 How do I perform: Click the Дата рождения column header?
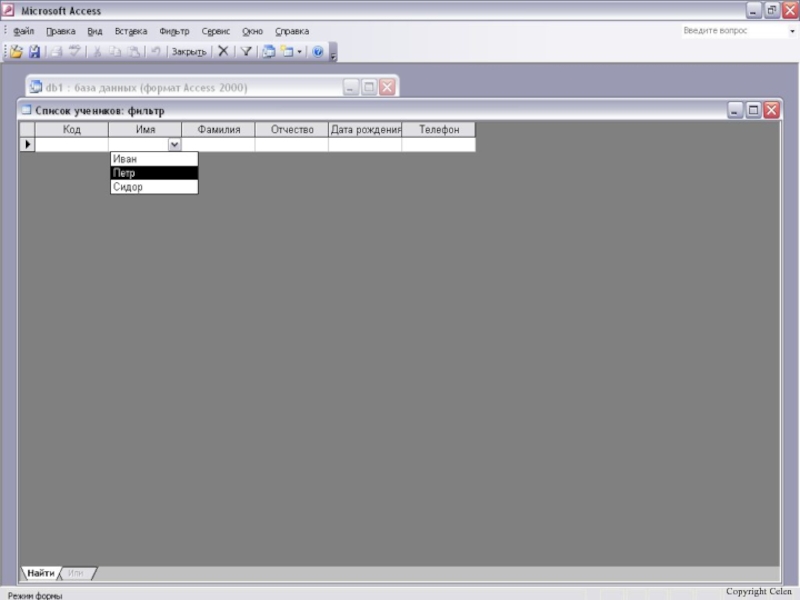pyautogui.click(x=365, y=130)
